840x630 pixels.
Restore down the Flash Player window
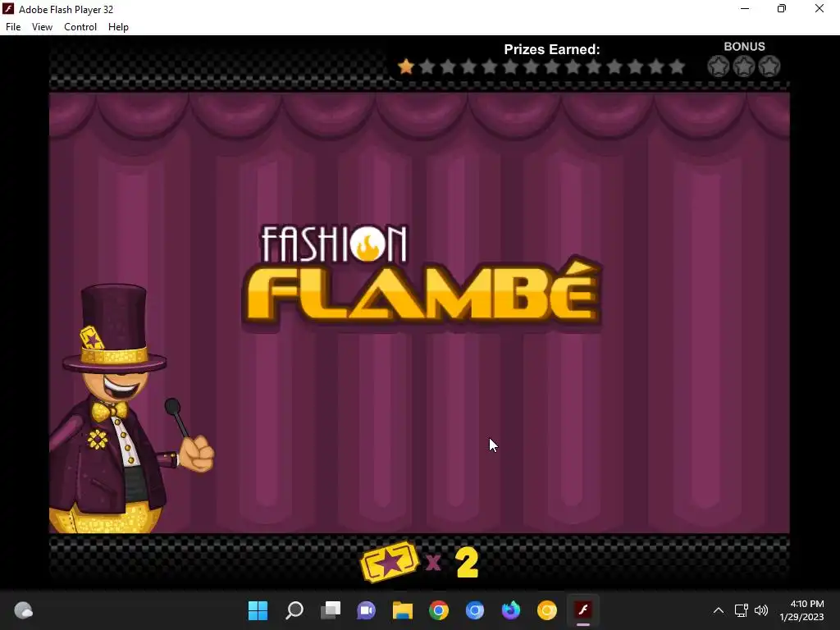pyautogui.click(x=782, y=8)
